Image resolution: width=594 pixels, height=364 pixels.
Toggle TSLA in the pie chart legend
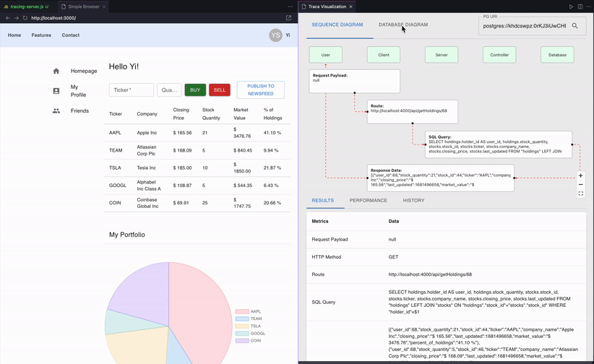(249, 326)
